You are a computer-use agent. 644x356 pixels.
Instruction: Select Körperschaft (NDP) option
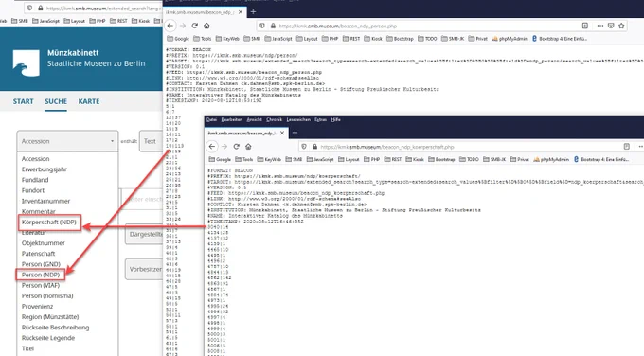pos(49,222)
